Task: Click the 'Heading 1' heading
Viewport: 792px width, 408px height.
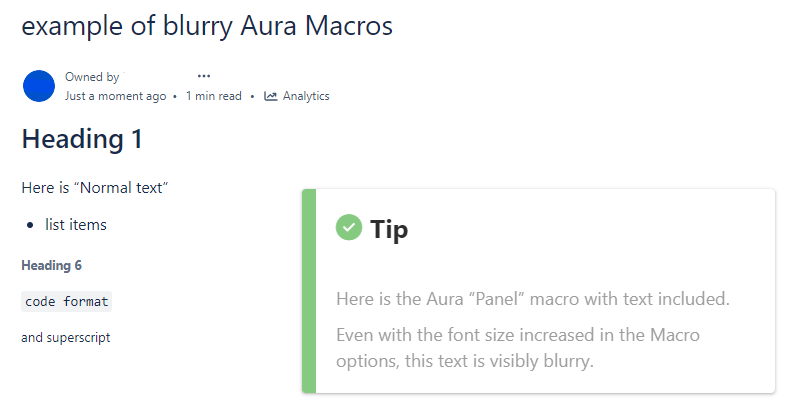Action: [x=82, y=139]
